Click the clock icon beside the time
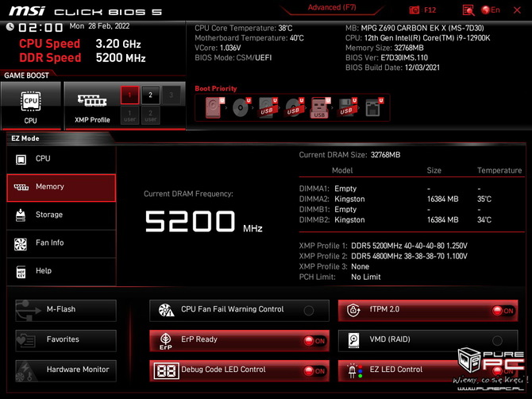 [10, 27]
